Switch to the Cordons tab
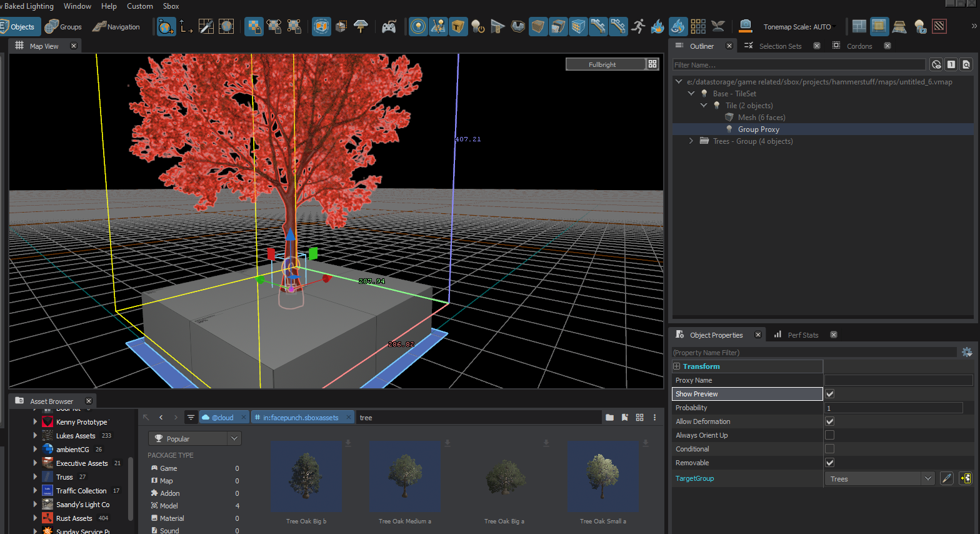Viewport: 980px width, 534px height. (859, 46)
